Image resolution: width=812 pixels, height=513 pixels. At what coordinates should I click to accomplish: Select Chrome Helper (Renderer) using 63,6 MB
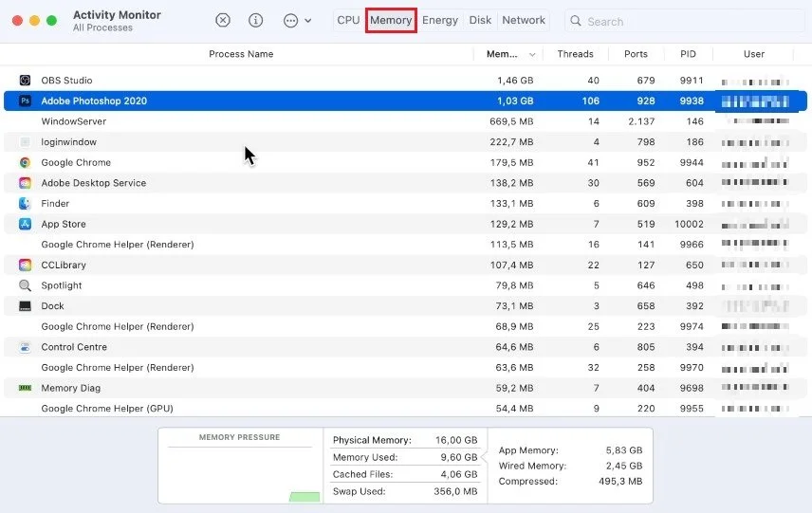click(x=118, y=368)
